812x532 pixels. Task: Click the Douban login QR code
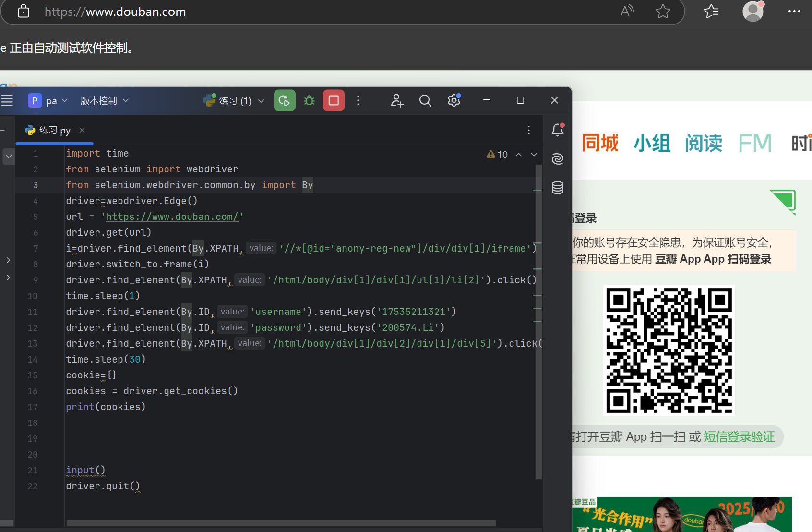tap(669, 351)
